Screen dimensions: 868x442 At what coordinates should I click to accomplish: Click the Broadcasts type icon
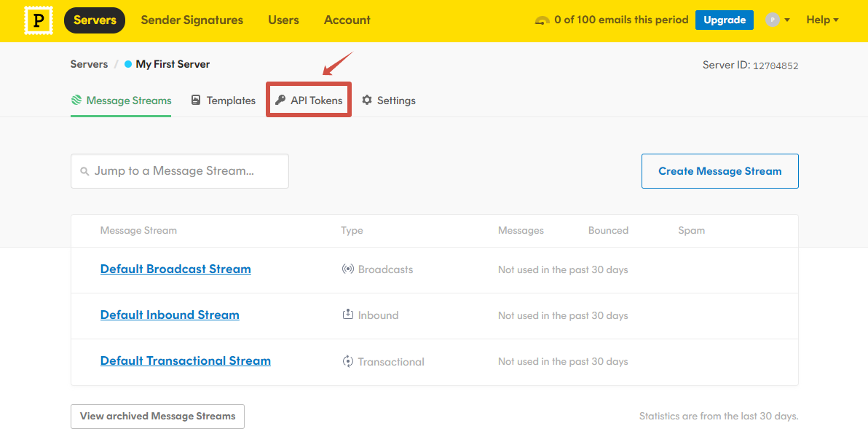click(347, 269)
